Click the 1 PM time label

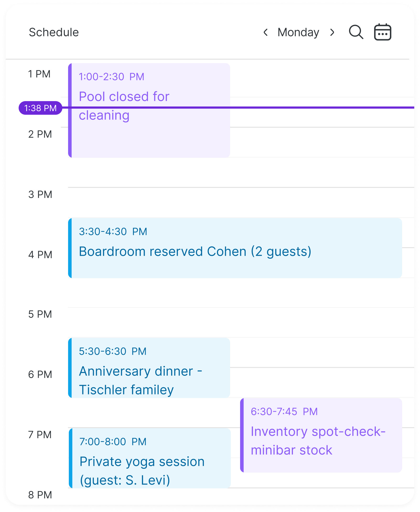tap(39, 74)
